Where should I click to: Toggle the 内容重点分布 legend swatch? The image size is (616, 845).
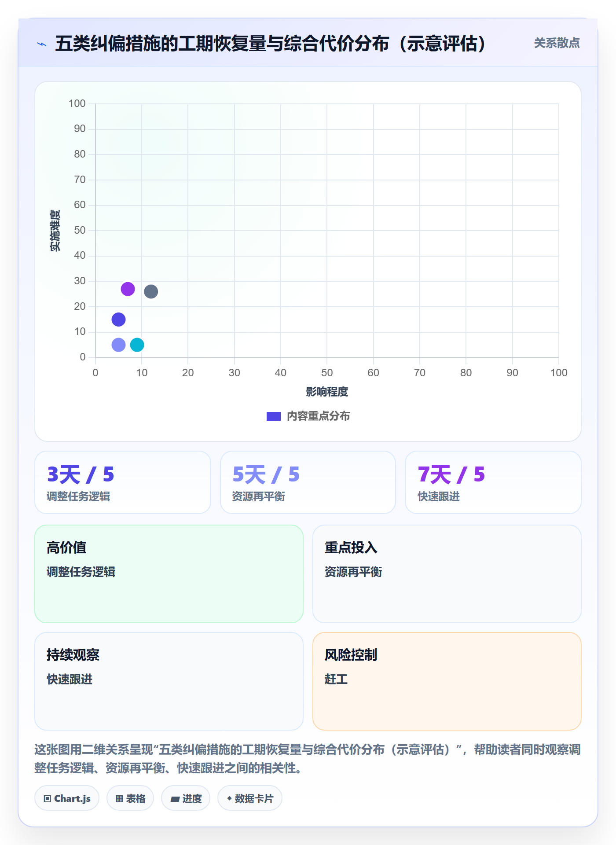[x=274, y=416]
